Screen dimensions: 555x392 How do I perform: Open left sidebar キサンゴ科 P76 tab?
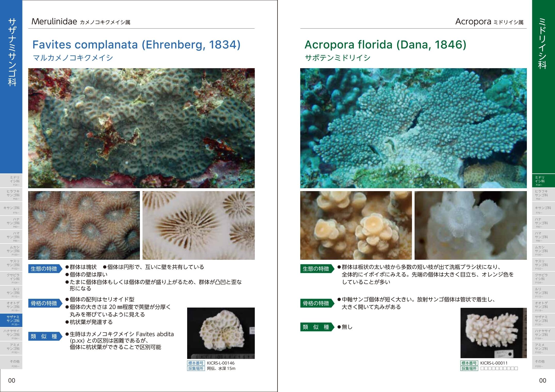[x=11, y=209]
